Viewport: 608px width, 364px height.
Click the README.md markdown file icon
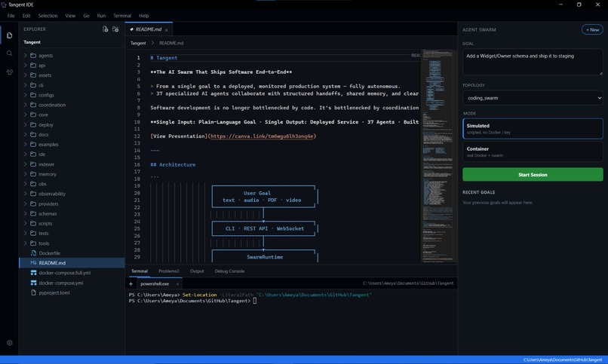tap(33, 262)
